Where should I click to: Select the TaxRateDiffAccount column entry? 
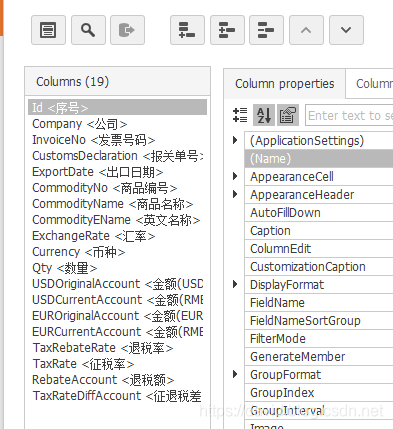117,396
